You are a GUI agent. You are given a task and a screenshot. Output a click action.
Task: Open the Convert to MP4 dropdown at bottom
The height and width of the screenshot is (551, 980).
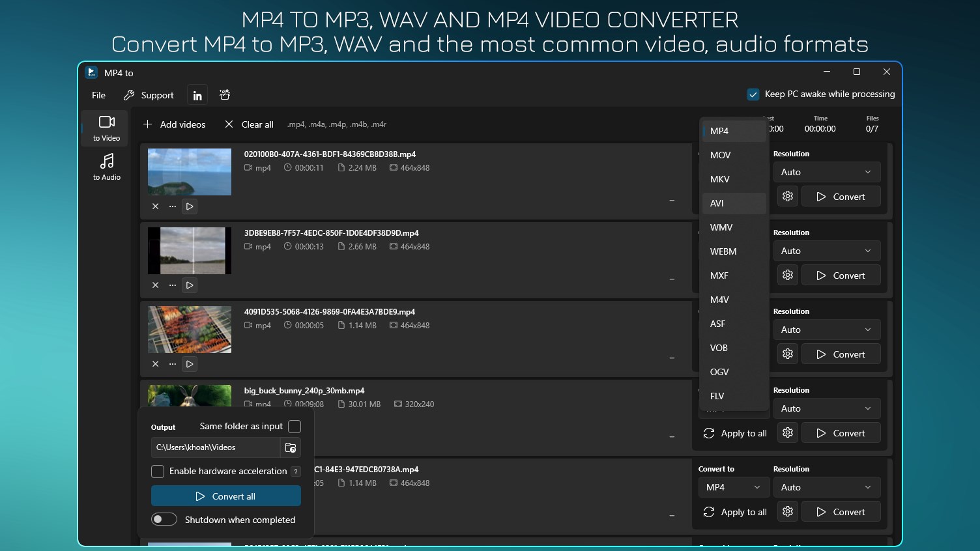[733, 487]
